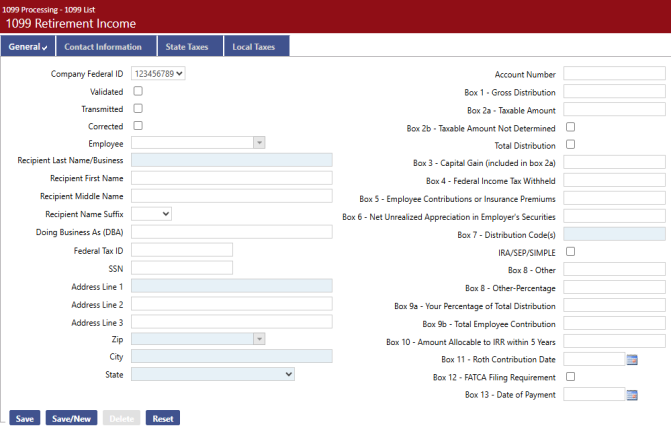671x428 pixels.
Task: Open Recipient Name Suffix dropdown
Action: [152, 213]
